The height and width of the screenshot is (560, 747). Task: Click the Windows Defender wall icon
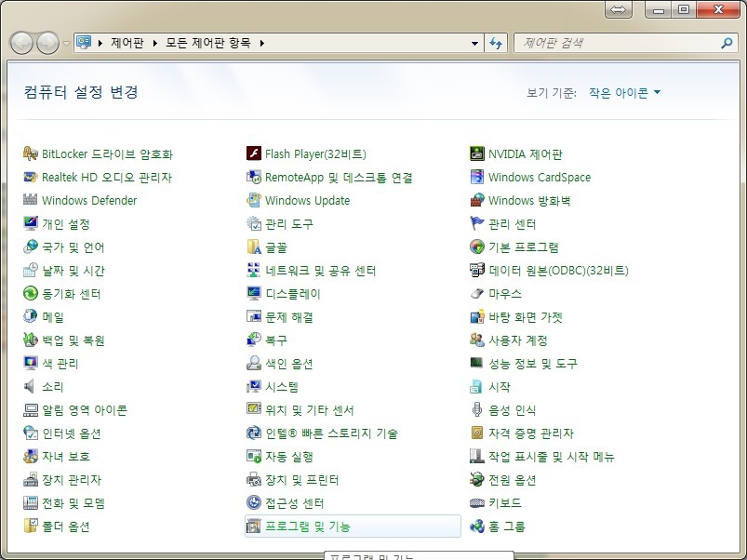(31, 200)
